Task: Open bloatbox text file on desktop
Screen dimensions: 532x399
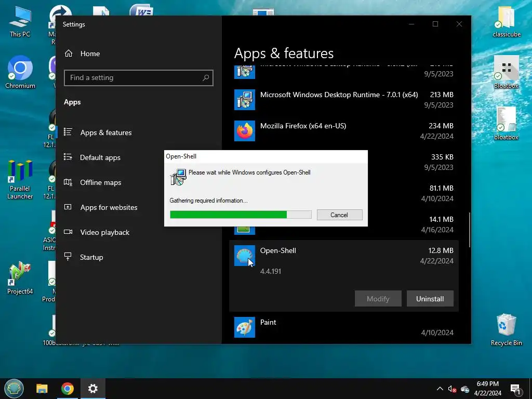Action: click(506, 124)
